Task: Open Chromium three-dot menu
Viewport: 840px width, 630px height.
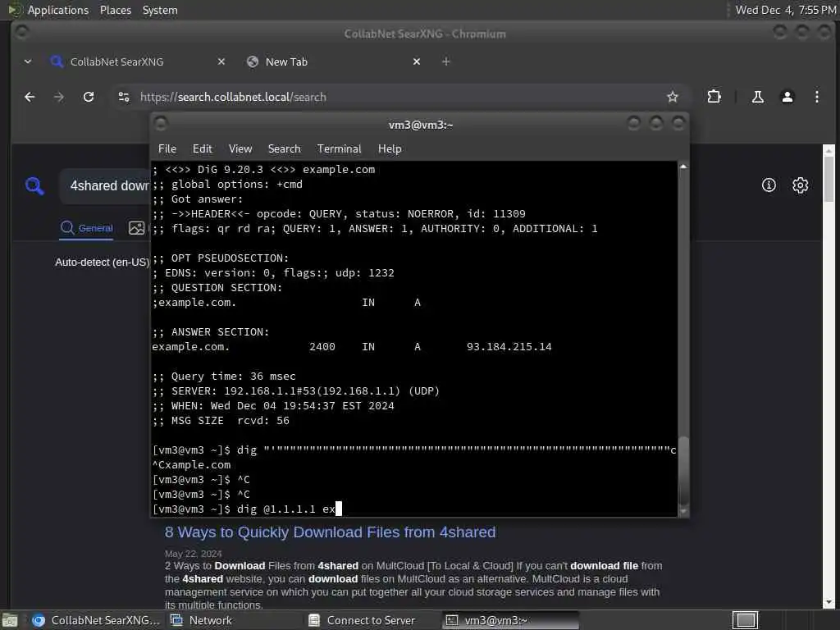Action: (816, 97)
